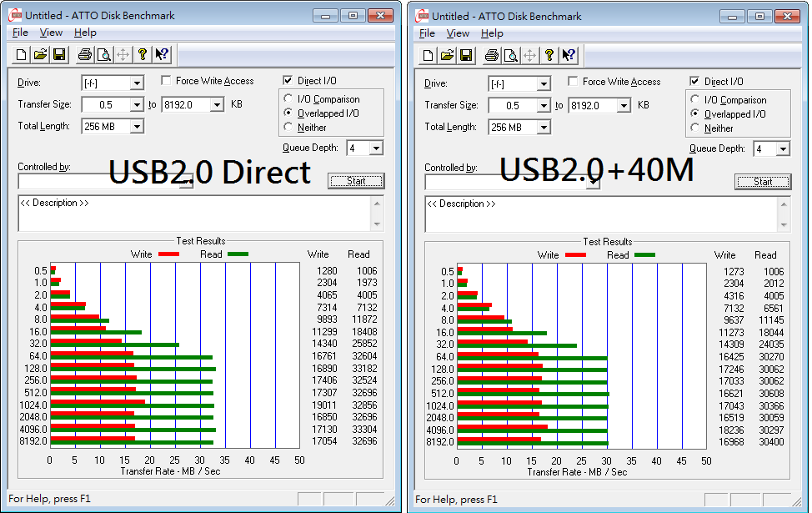Open View menu in left window
The height and width of the screenshot is (513, 812).
coord(51,33)
